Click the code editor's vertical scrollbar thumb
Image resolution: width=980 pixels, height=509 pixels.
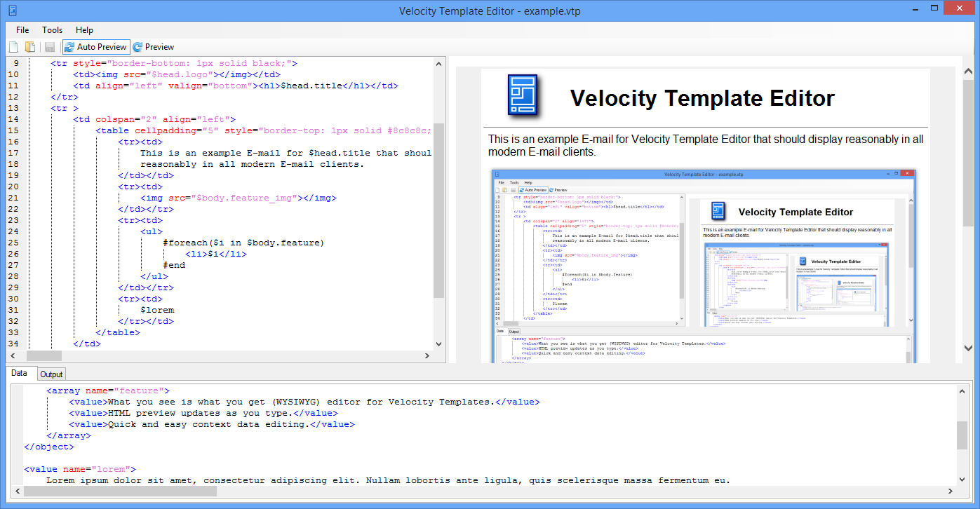tap(439, 210)
